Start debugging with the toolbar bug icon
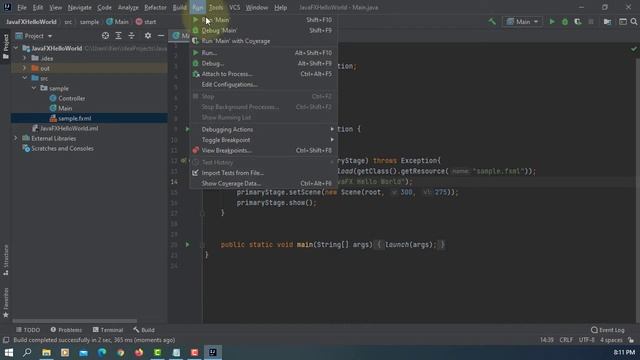Screen dimensions: 640x360 (565, 22)
